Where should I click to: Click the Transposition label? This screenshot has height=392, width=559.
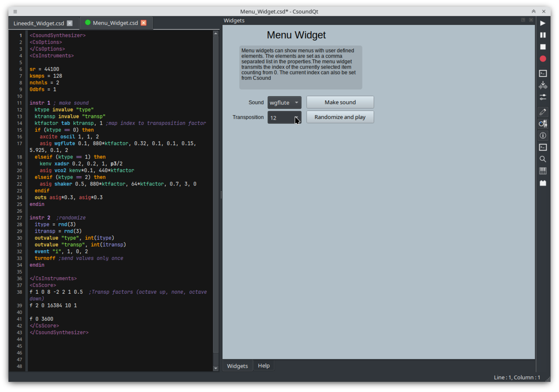coord(248,117)
